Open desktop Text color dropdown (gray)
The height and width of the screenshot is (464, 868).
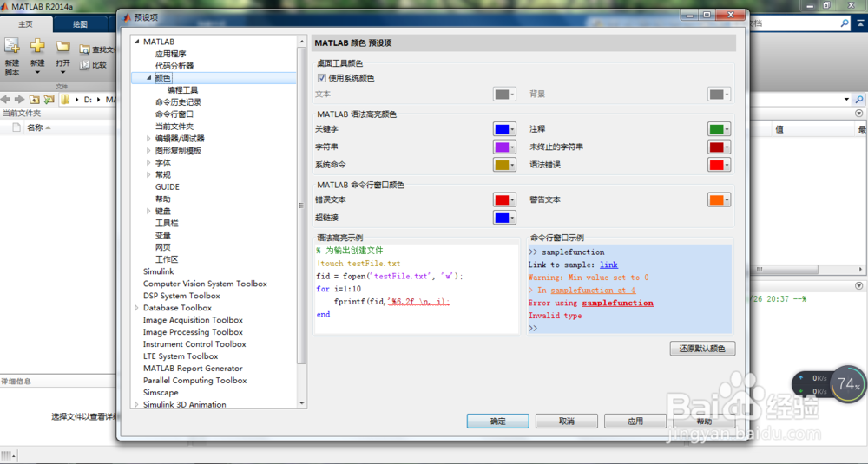(x=504, y=94)
